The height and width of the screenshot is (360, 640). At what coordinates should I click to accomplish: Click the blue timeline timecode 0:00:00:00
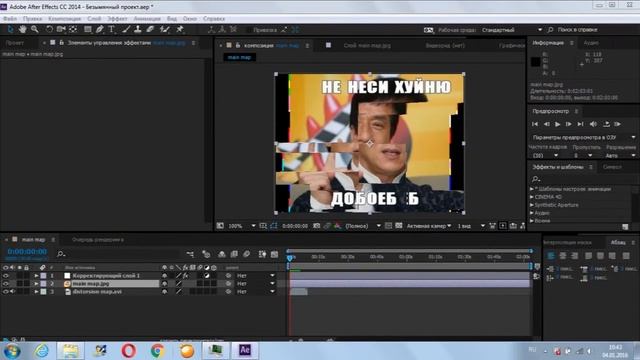27,251
